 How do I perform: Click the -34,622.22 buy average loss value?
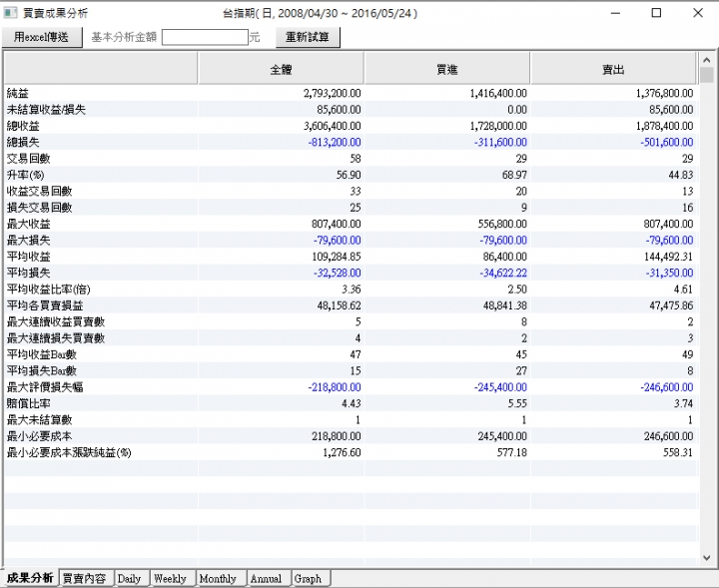(503, 273)
